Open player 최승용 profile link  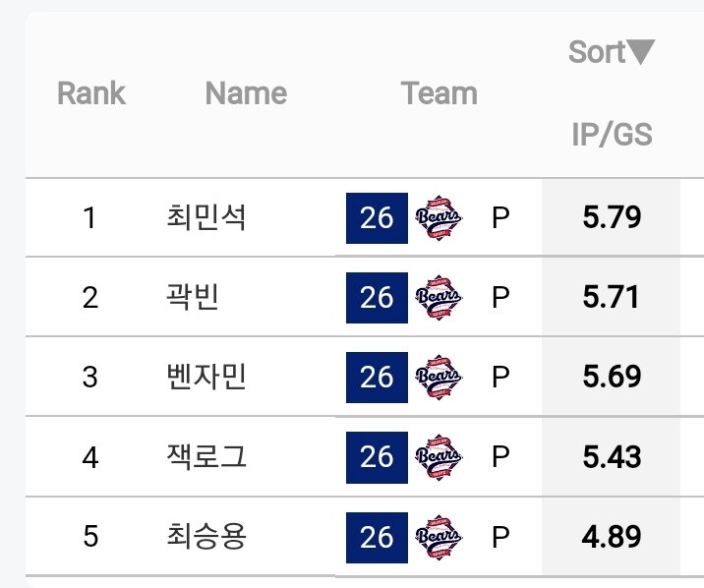pyautogui.click(x=206, y=537)
